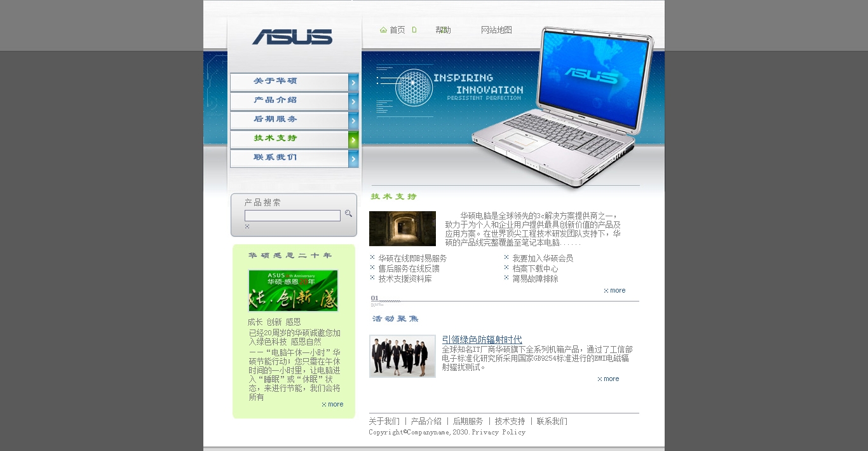Click the ASUS laptop banner image
Image resolution: width=868 pixels, height=451 pixels.
pos(564,107)
